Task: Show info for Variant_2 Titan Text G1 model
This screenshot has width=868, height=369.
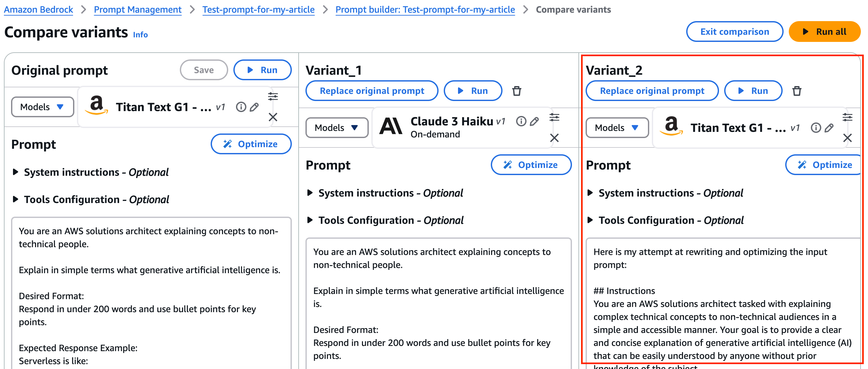Action: (815, 128)
